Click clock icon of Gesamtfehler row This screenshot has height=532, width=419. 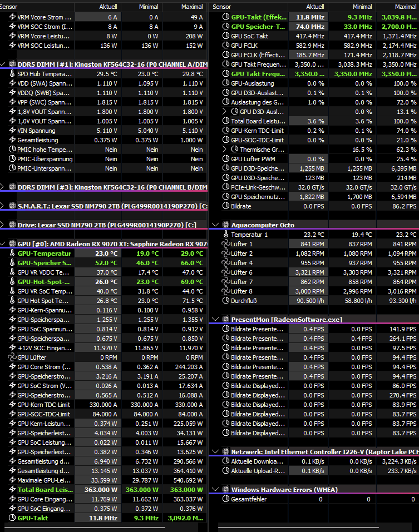click(226, 499)
